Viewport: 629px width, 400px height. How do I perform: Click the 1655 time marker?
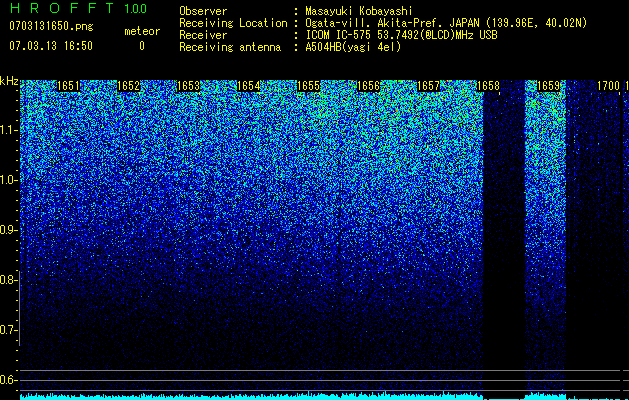[x=308, y=86]
